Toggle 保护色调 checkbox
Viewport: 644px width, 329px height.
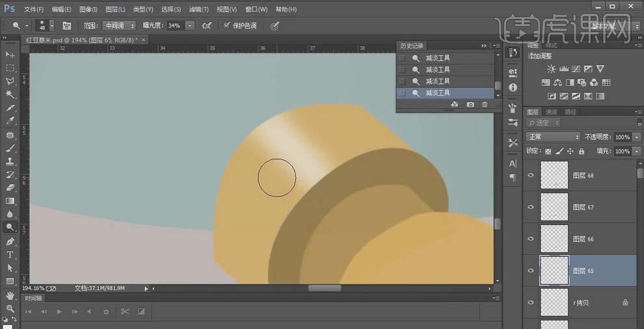click(x=226, y=25)
